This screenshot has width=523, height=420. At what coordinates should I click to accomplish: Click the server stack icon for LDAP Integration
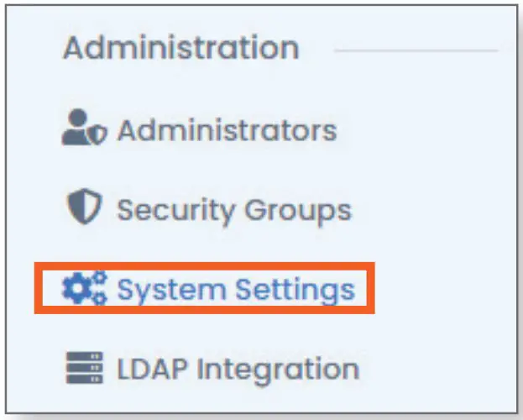tap(84, 368)
